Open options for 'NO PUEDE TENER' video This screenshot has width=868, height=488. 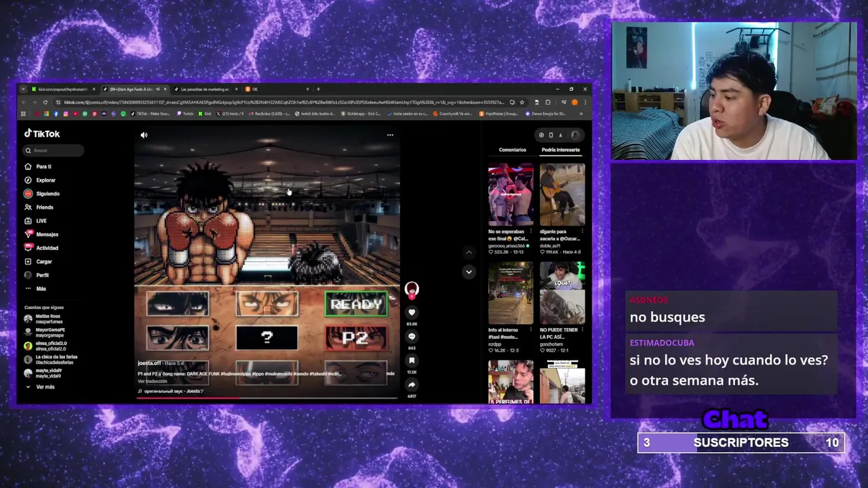pos(582,330)
